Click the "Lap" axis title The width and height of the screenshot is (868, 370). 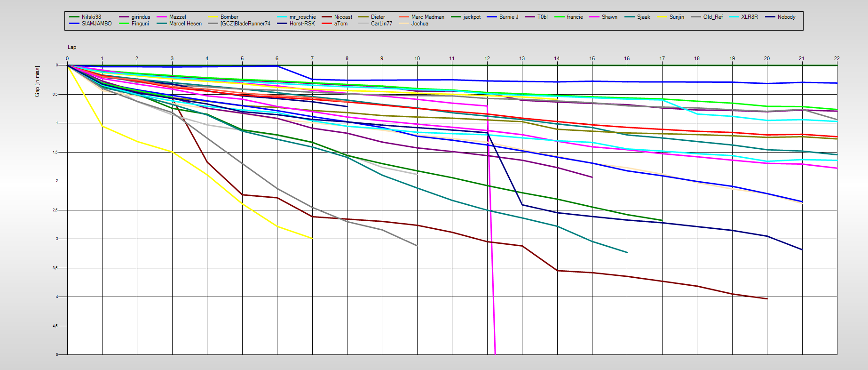coord(72,47)
